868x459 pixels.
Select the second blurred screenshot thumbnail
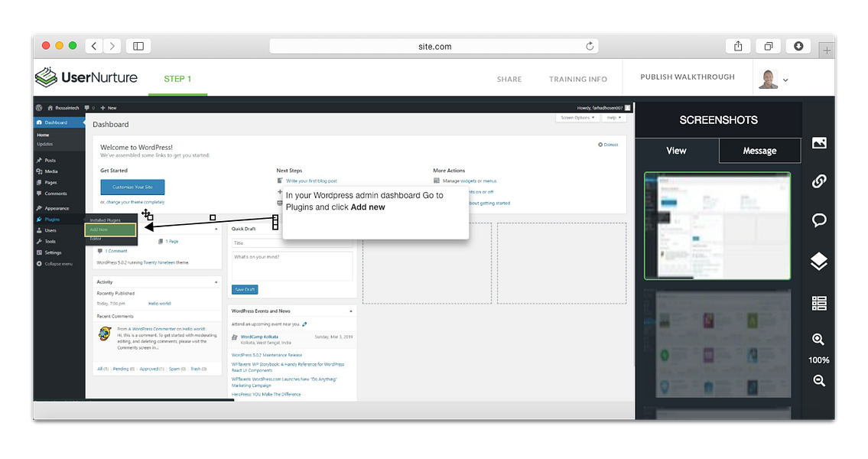click(717, 343)
